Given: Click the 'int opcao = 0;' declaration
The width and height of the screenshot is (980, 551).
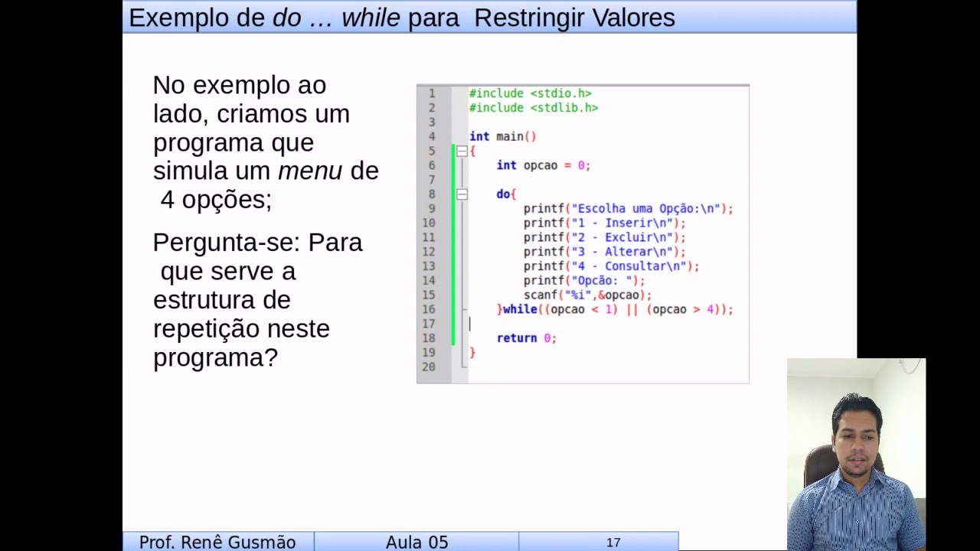Looking at the screenshot, I should coord(543,165).
